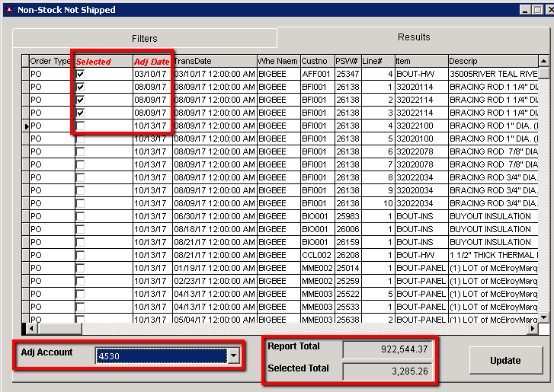The height and width of the screenshot is (392, 554).
Task: Click the Adj Account 4530 combo box
Action: pyautogui.click(x=161, y=355)
